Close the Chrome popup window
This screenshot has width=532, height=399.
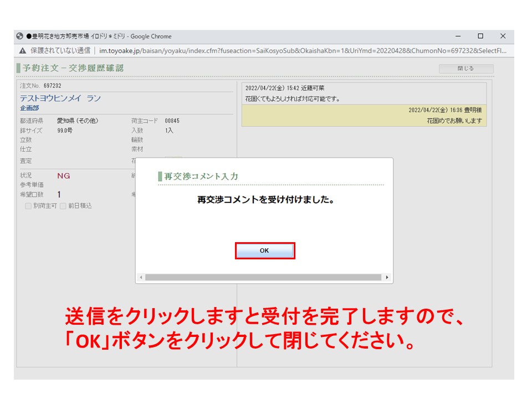click(503, 36)
